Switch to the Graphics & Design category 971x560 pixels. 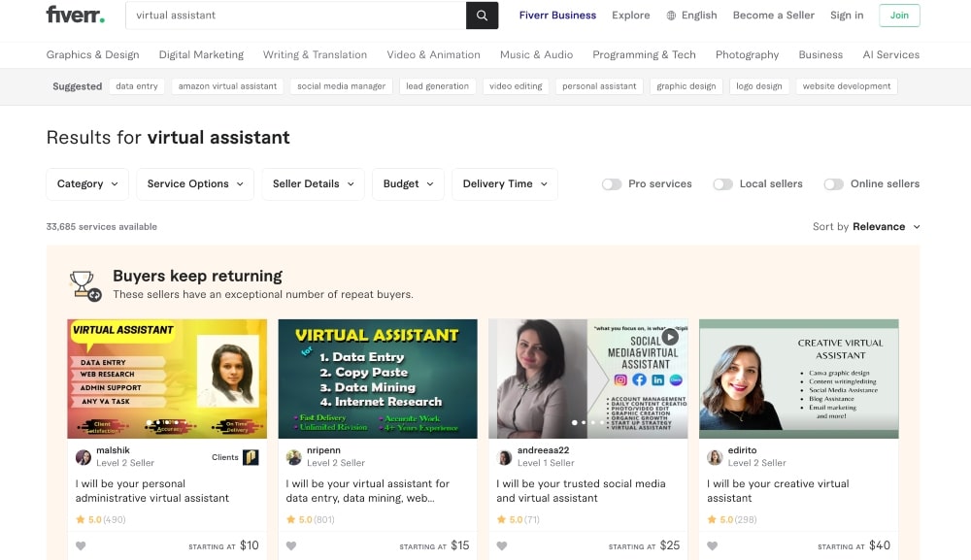tap(92, 54)
